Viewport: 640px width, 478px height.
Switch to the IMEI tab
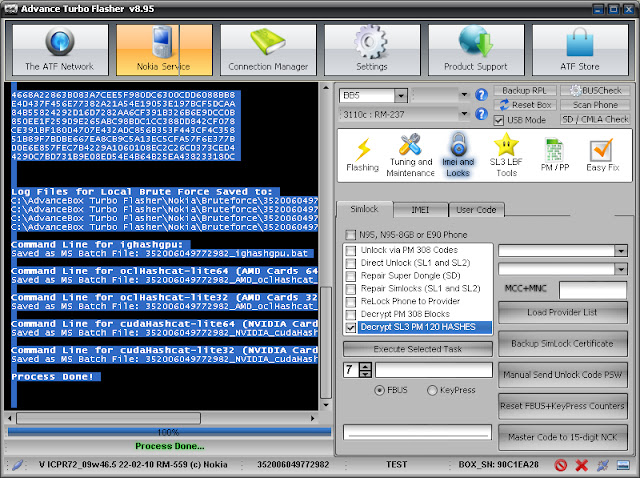tap(420, 210)
